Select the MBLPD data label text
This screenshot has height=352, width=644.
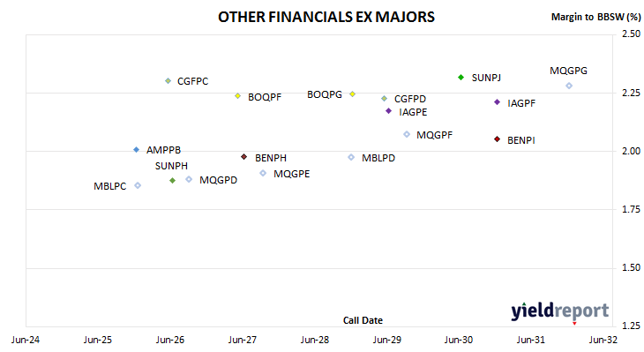pyautogui.click(x=378, y=158)
